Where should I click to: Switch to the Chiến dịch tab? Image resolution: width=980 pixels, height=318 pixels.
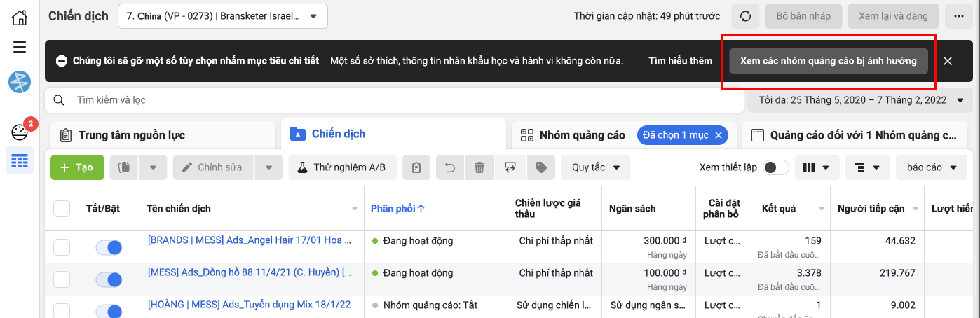[x=393, y=134]
